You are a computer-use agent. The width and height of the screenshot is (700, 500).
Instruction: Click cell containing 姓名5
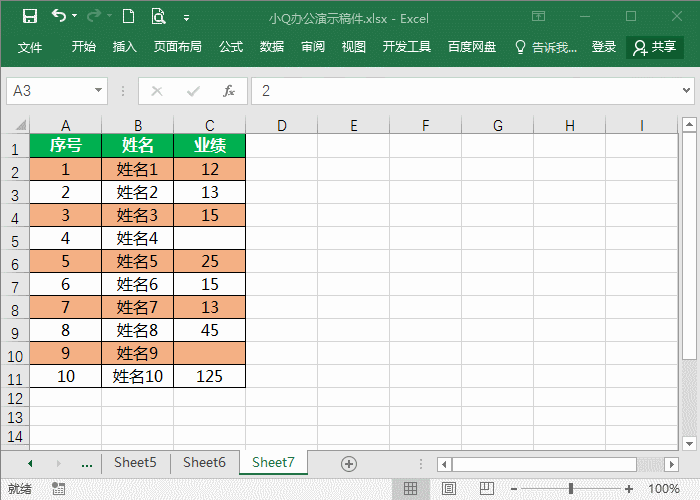pos(138,261)
